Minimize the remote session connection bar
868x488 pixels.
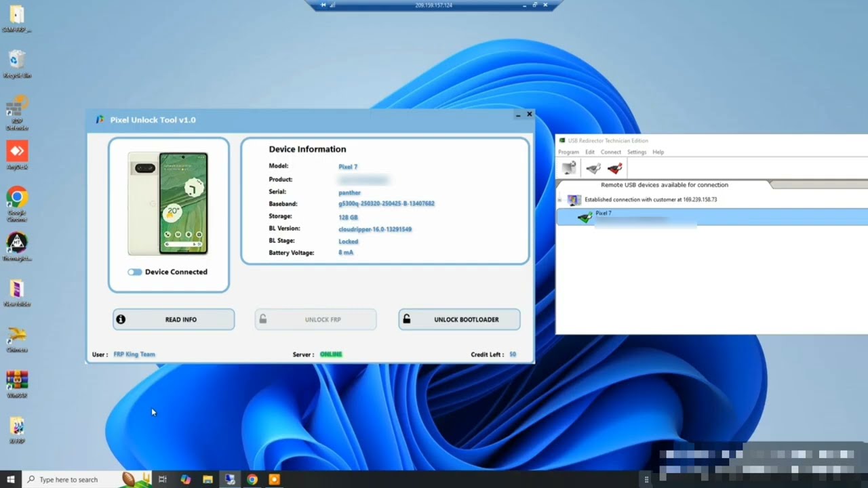[x=524, y=5]
